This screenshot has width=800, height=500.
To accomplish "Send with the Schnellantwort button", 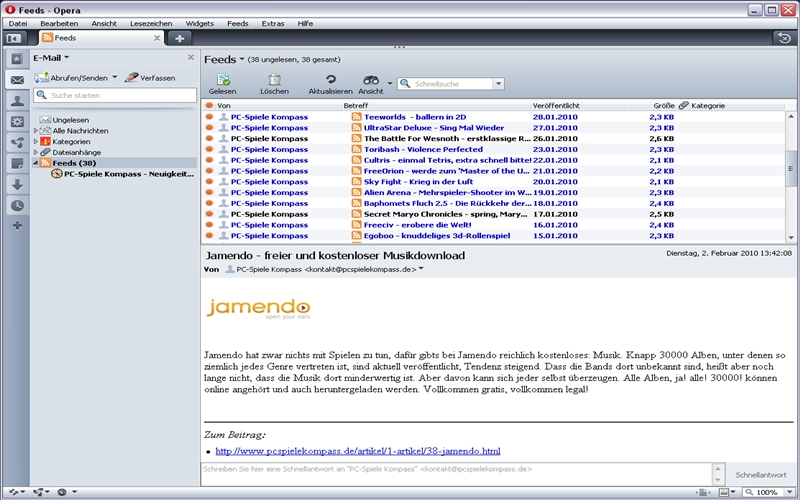I will coord(760,474).
